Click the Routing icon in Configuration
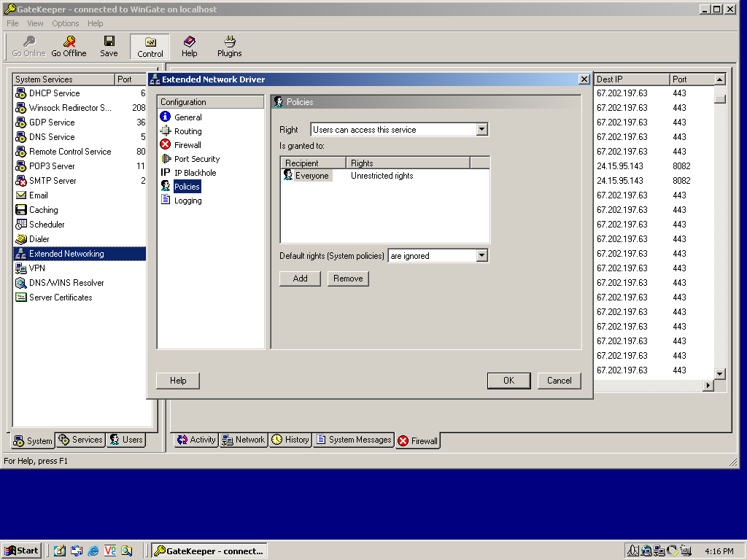The height and width of the screenshot is (560, 747). pyautogui.click(x=166, y=131)
